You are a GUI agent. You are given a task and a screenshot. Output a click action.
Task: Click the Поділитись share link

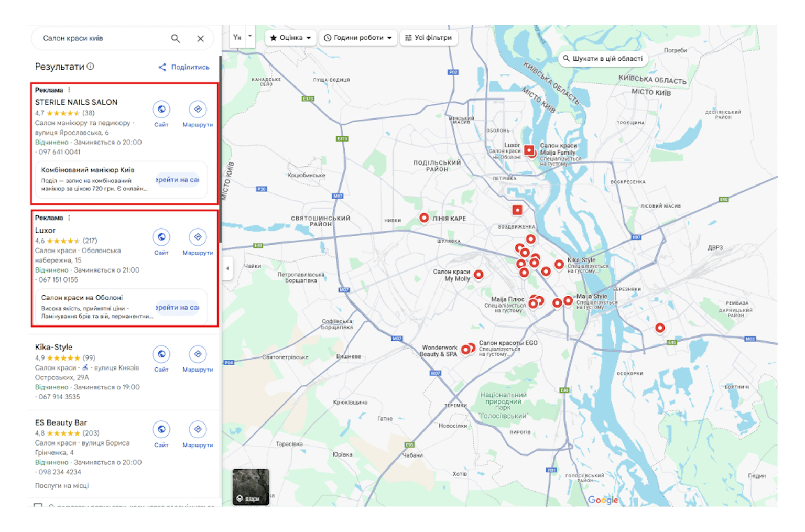pyautogui.click(x=184, y=67)
